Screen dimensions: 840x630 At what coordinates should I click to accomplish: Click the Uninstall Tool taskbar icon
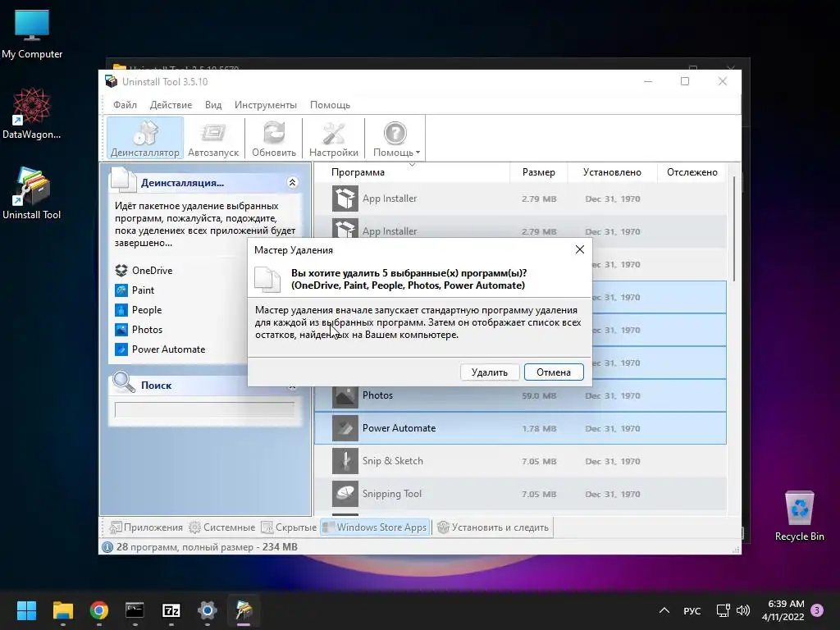tap(244, 610)
